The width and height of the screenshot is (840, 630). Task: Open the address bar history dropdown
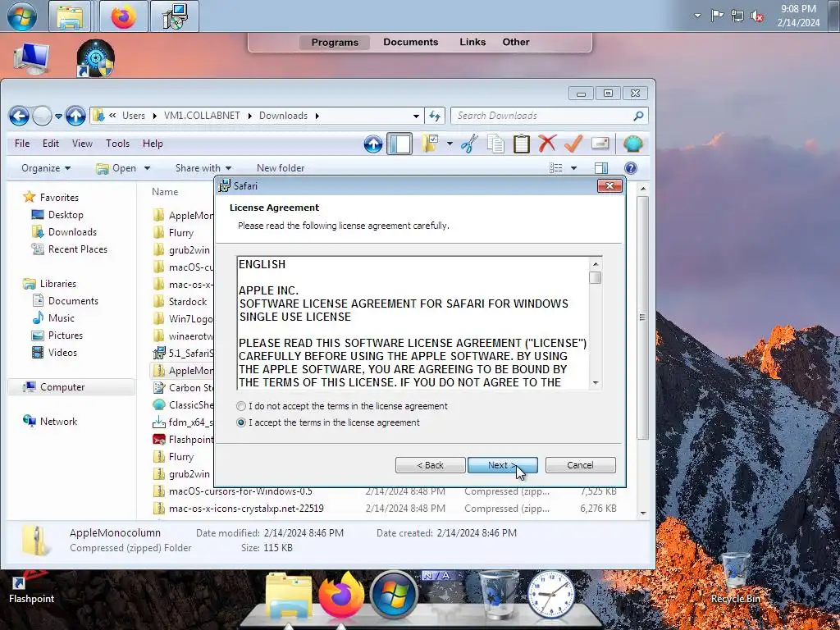click(416, 116)
